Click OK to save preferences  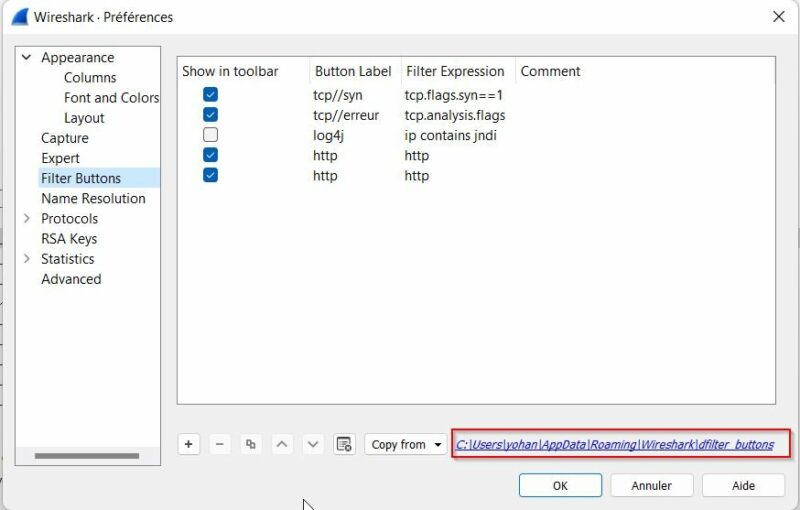pos(560,486)
